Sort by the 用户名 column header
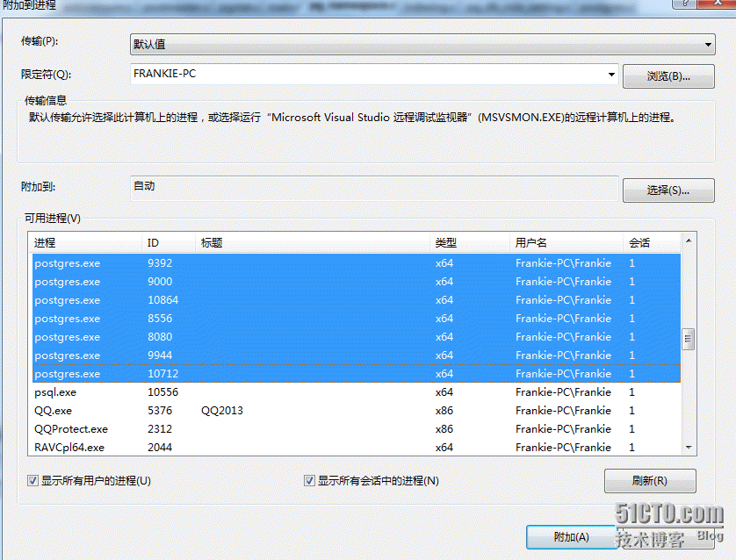This screenshot has height=560, width=736. tap(566, 242)
